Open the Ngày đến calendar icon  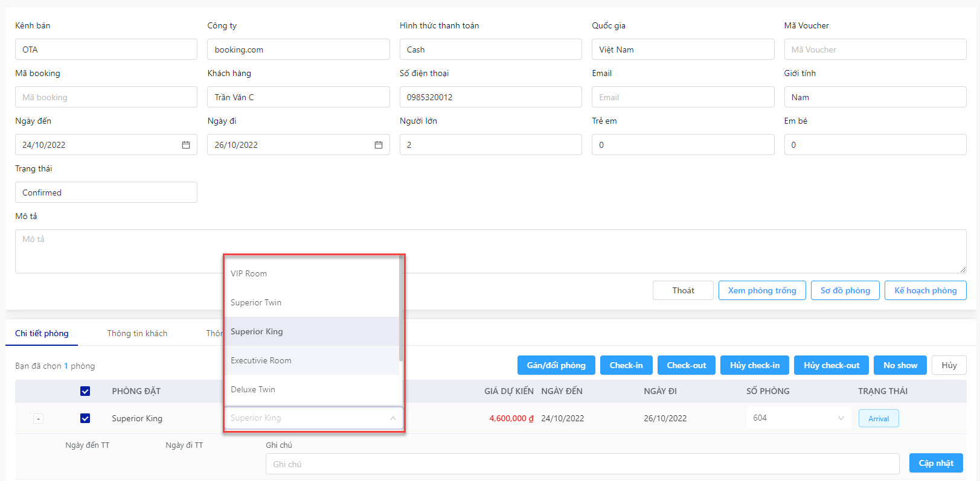click(x=186, y=145)
